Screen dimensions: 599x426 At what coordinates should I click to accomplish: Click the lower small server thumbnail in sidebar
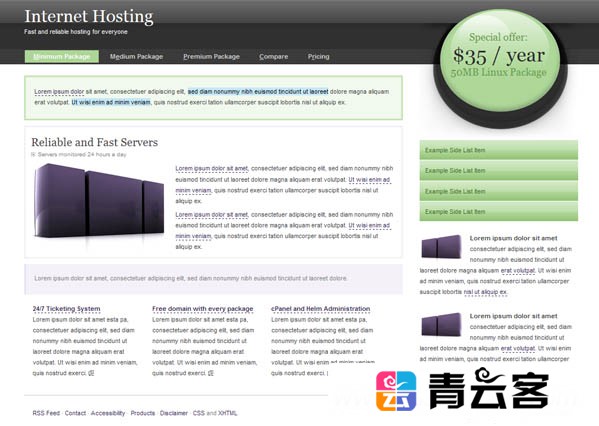click(x=441, y=324)
